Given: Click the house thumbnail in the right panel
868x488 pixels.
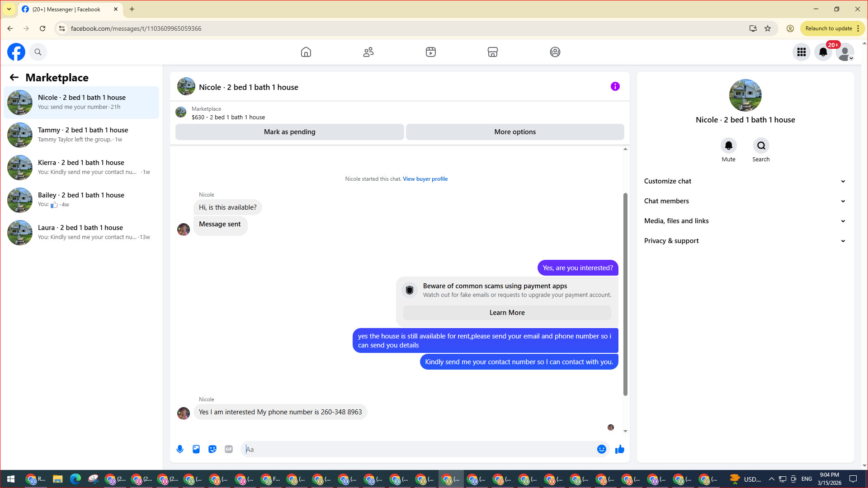Looking at the screenshot, I should 745,95.
